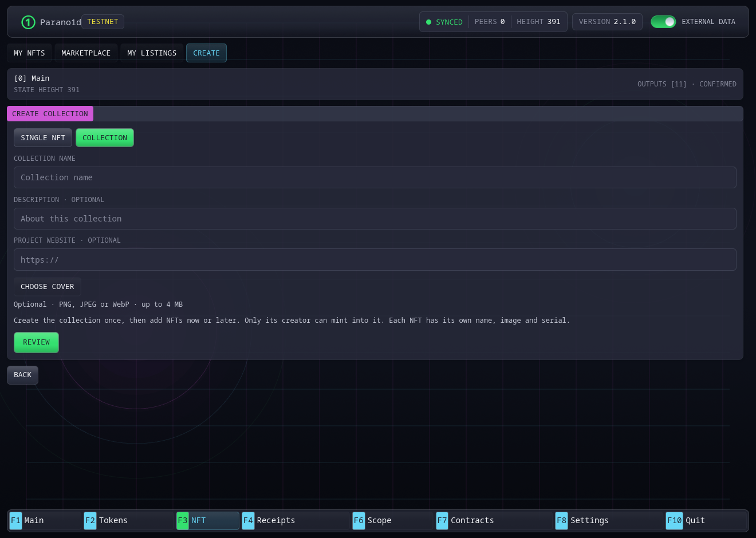
Task: Toggle the External Data switch
Action: [663, 22]
